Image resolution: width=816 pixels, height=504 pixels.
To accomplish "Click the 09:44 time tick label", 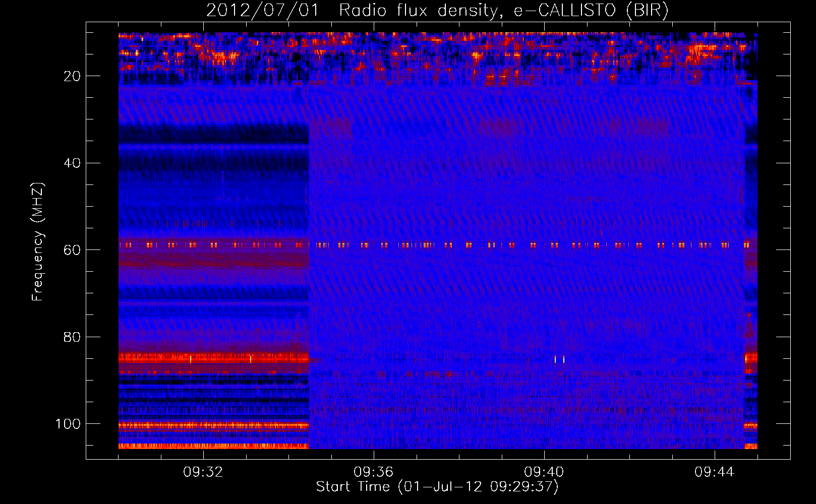I will tap(715, 472).
